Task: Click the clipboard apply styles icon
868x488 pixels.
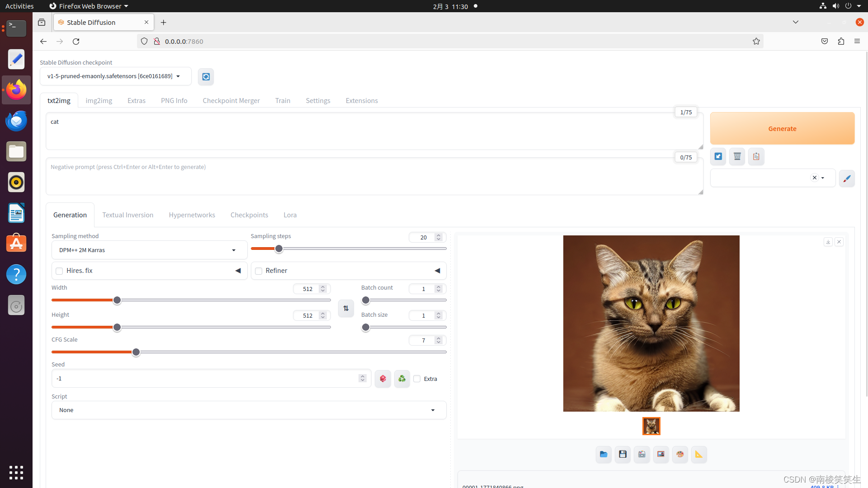Action: tap(756, 157)
